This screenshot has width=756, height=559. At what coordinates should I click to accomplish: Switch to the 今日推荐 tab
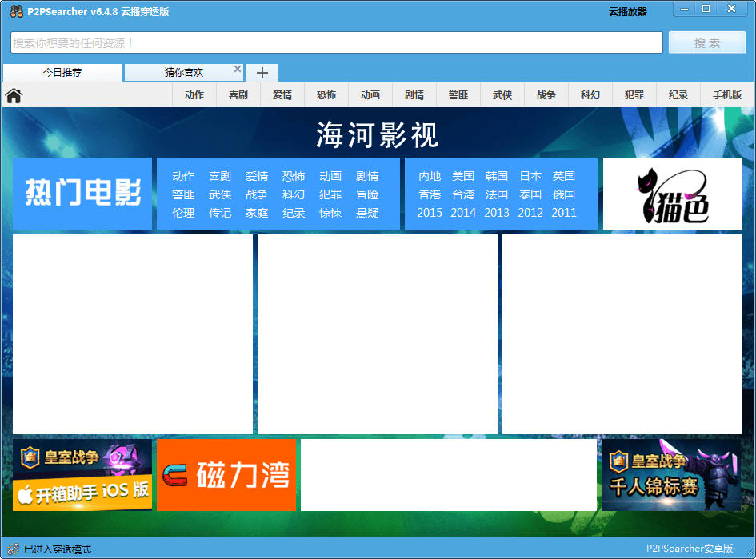point(62,73)
